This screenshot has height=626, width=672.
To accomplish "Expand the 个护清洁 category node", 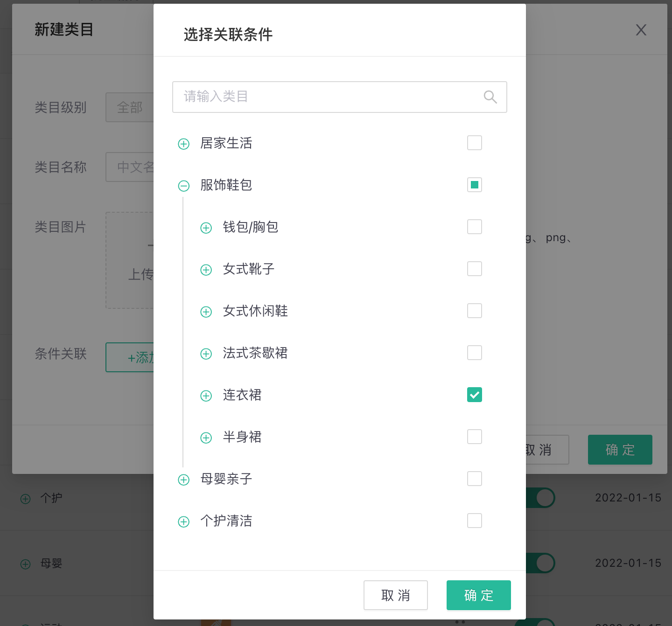I will (184, 522).
